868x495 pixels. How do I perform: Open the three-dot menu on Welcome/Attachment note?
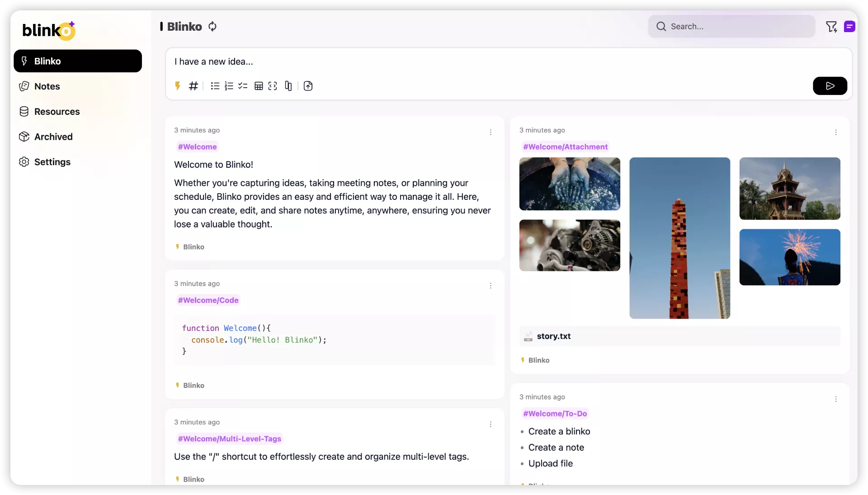click(836, 132)
